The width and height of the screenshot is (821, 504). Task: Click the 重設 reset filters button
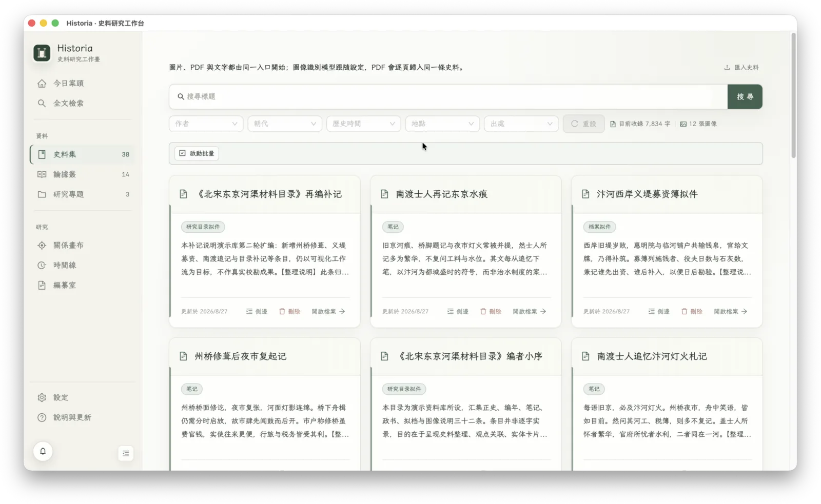[x=583, y=124]
